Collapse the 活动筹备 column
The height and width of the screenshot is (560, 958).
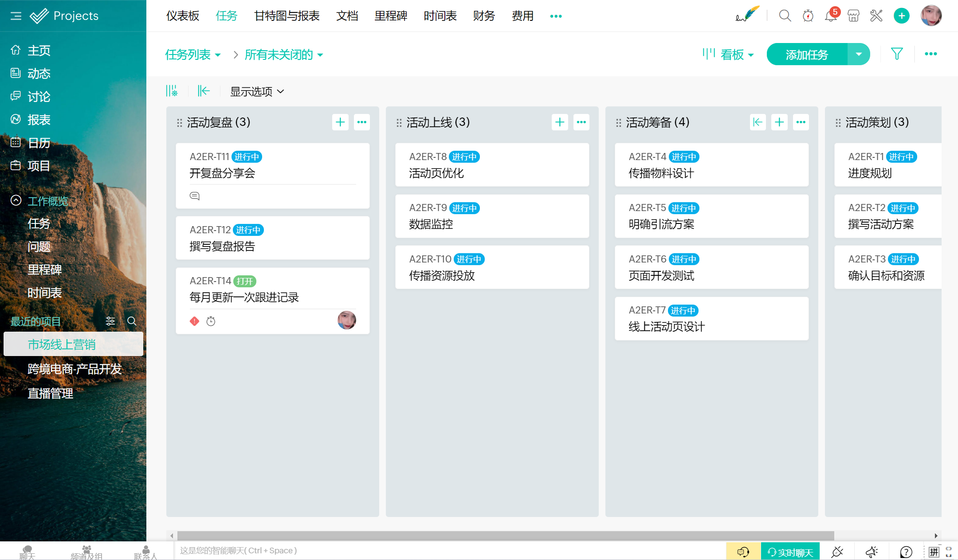(758, 122)
